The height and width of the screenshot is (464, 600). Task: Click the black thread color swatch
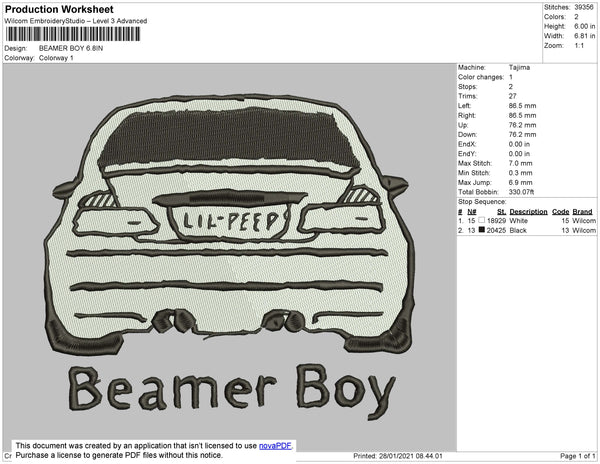481,230
